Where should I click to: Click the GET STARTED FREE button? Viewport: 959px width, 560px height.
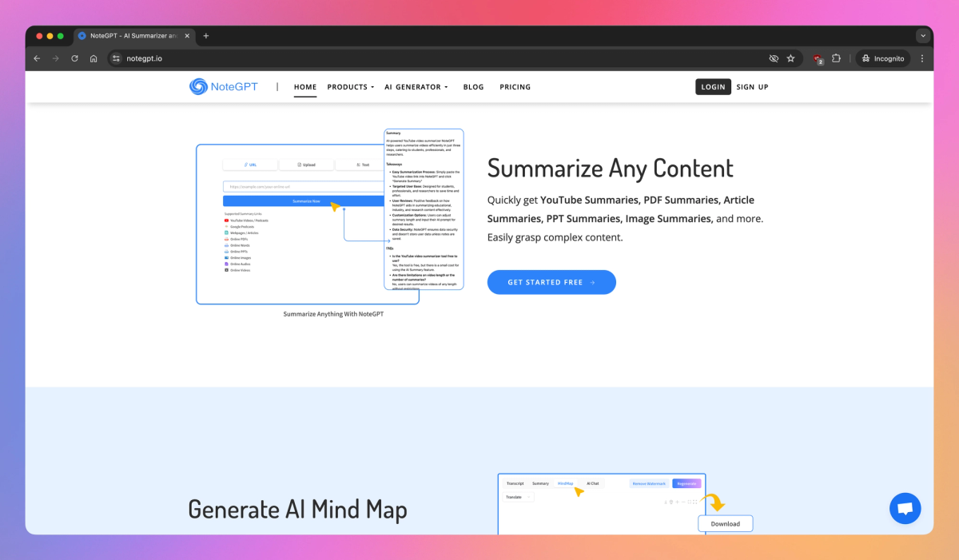point(551,282)
